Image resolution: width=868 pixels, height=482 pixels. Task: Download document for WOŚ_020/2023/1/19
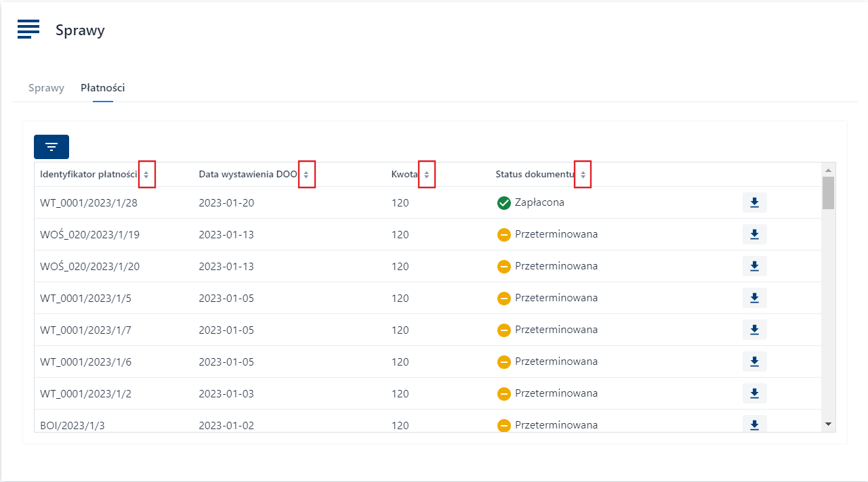(754, 234)
